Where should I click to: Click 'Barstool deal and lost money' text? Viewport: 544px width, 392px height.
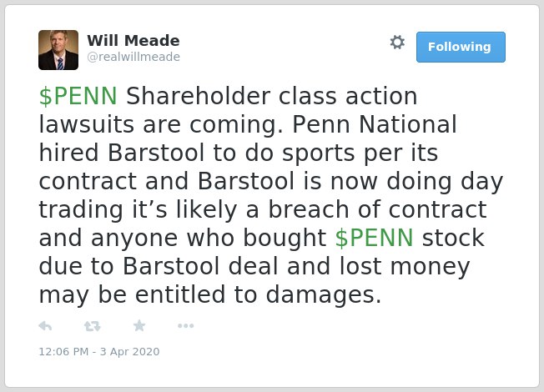point(296,266)
